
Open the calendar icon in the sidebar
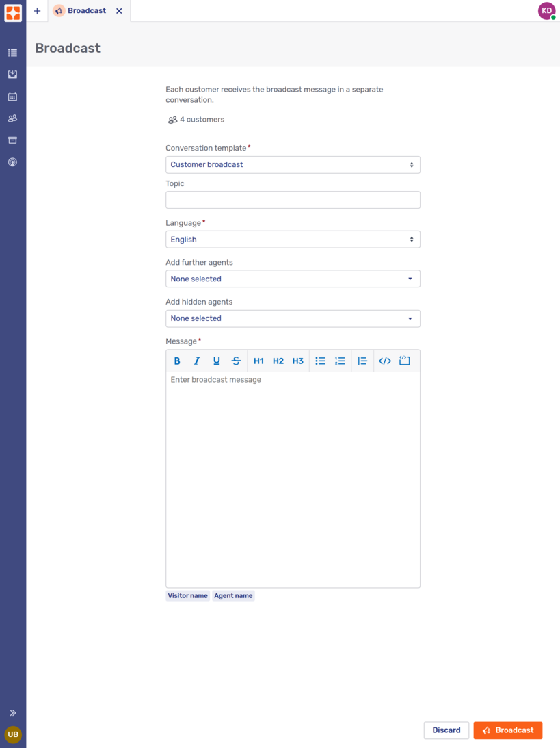[x=12, y=96]
